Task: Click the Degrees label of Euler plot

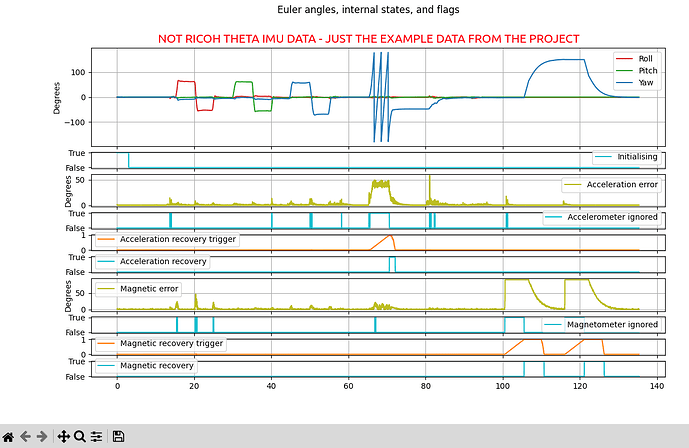Action: (x=57, y=98)
